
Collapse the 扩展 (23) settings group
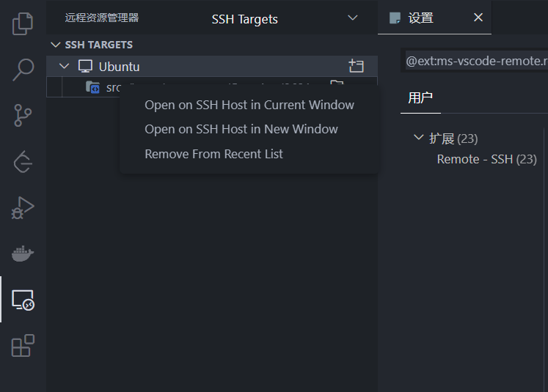coord(419,138)
